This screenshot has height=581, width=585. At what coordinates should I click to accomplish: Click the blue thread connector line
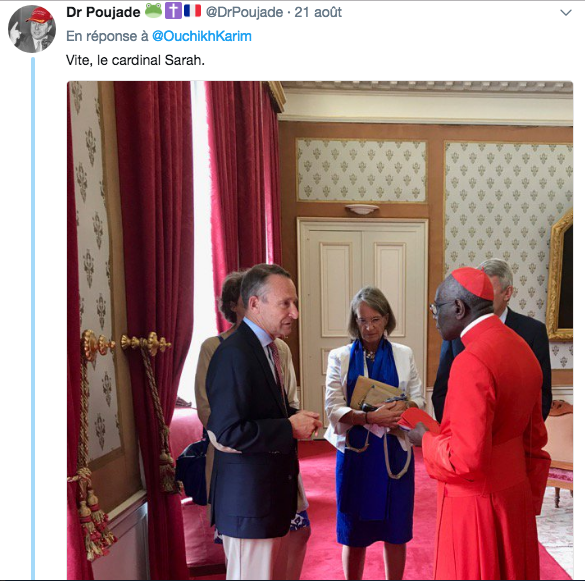tap(33, 318)
